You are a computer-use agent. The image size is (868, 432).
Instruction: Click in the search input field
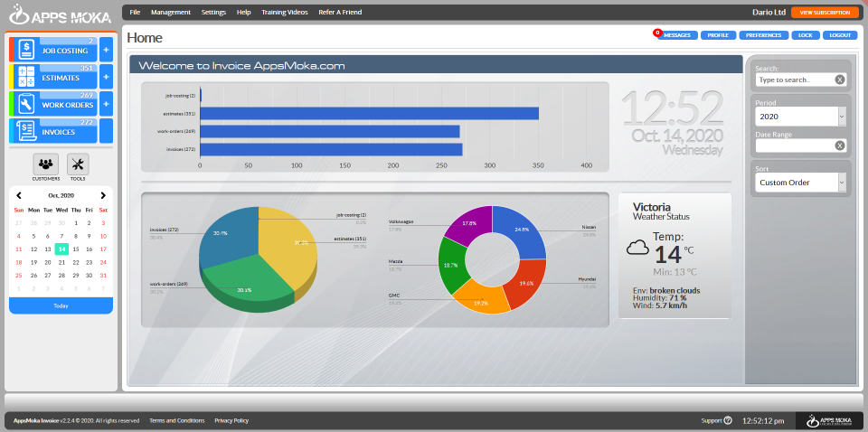coord(795,80)
